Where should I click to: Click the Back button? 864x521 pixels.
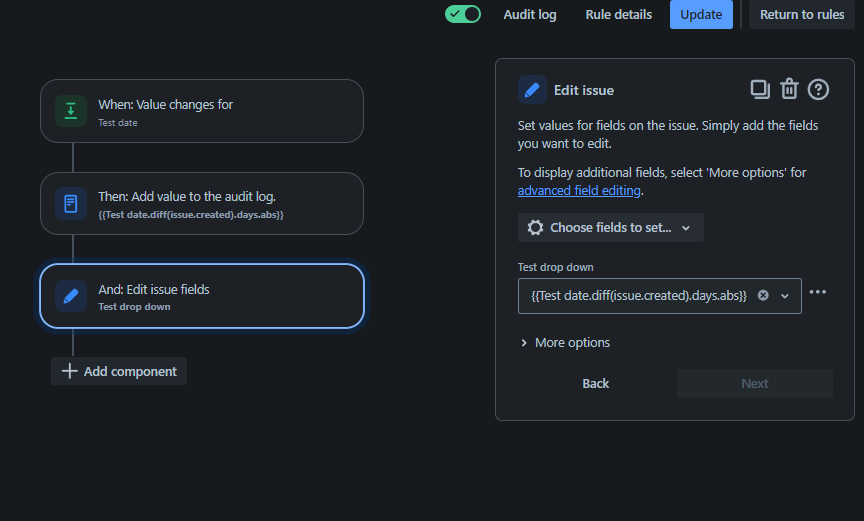(x=596, y=383)
